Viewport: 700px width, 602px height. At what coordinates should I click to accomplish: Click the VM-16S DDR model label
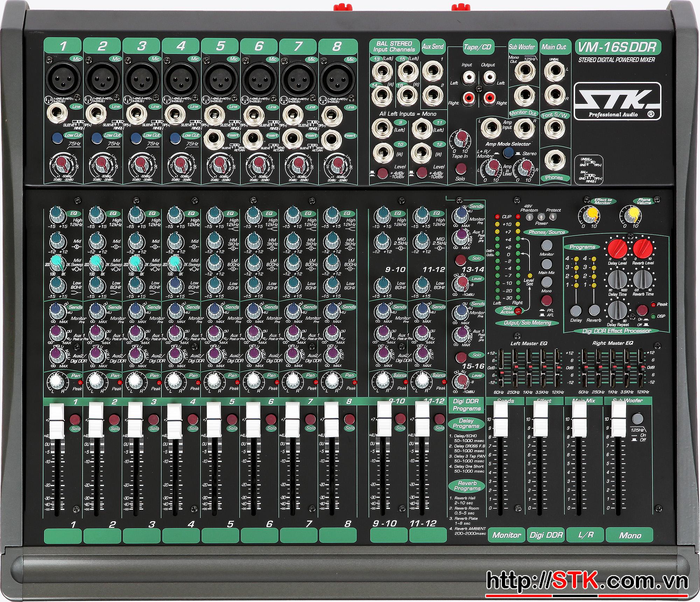(x=617, y=47)
